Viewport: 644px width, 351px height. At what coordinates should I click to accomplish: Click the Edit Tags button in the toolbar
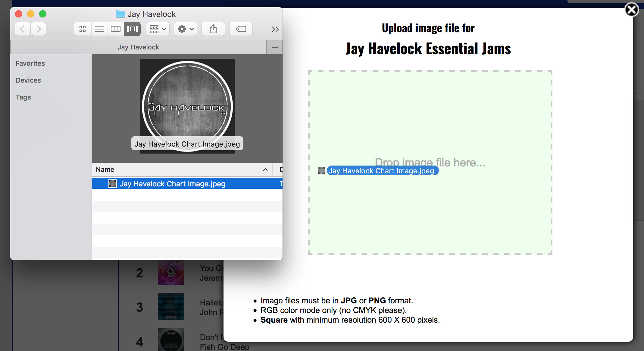[x=241, y=29]
